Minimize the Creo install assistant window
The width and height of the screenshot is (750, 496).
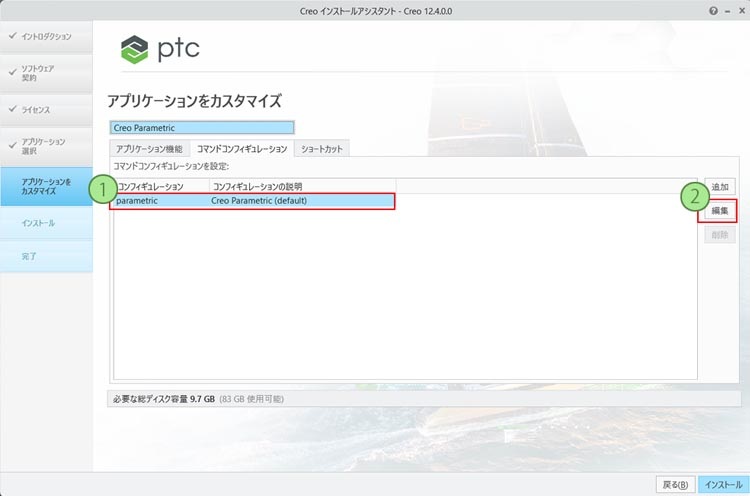[x=728, y=11]
